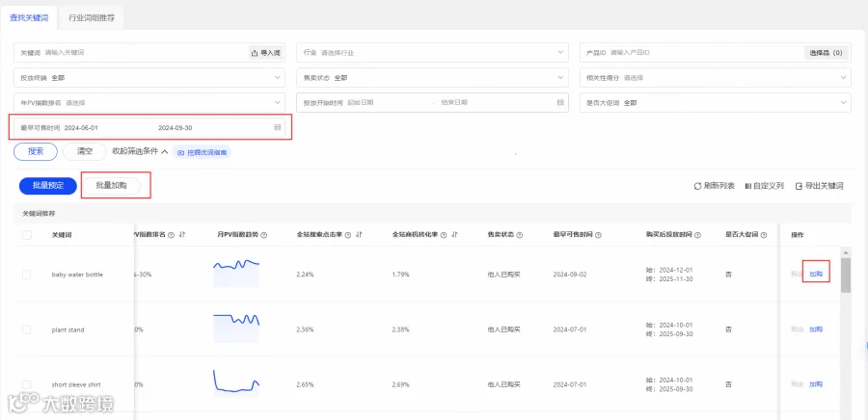Click the 导入词 import icon button
Viewport: 868px width, 420px height.
[255, 53]
